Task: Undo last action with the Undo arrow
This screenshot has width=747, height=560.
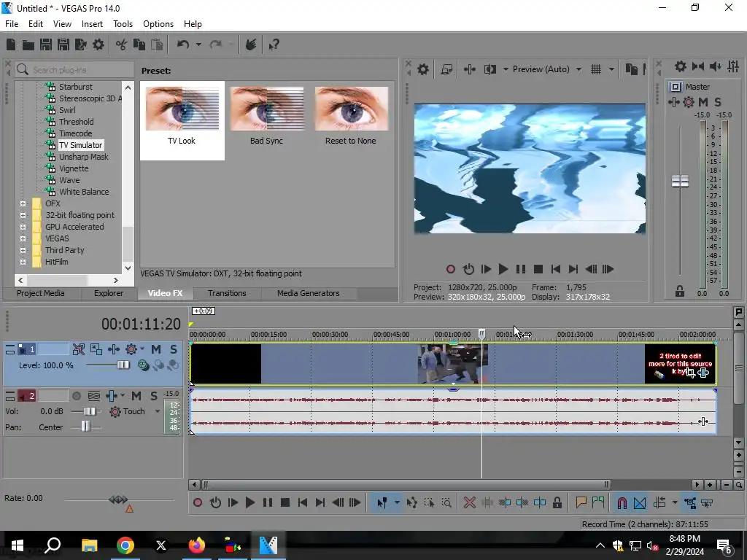Action: (x=183, y=44)
